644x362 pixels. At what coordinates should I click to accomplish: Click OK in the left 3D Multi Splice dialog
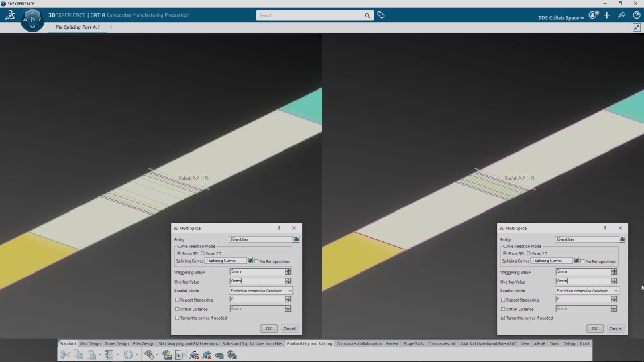coord(268,328)
